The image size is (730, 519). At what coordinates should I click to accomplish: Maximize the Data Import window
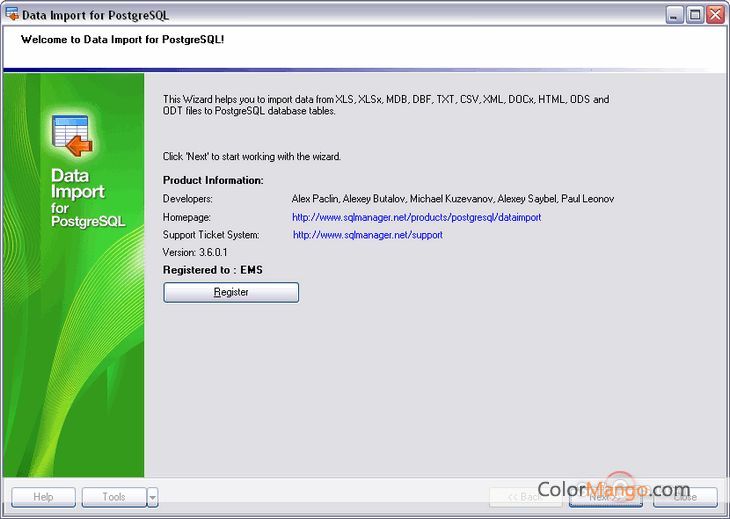coord(695,15)
